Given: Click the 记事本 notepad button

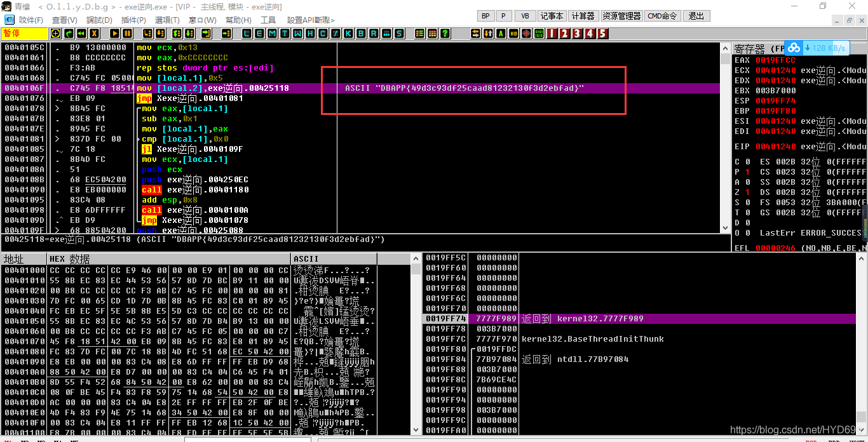Looking at the screenshot, I should [552, 16].
